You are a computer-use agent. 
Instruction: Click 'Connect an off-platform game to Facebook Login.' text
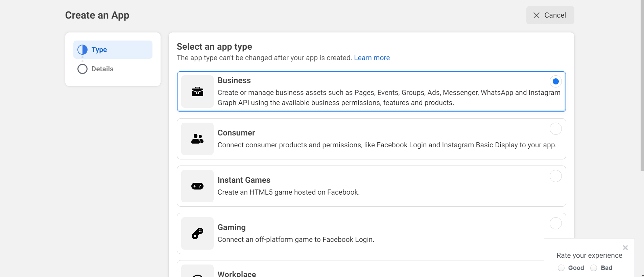296,240
